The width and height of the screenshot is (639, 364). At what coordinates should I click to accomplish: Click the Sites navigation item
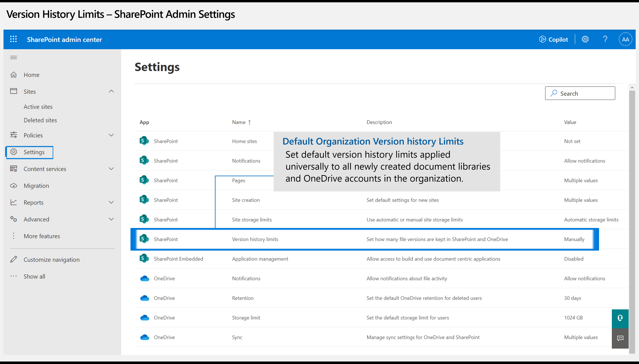[x=29, y=91]
